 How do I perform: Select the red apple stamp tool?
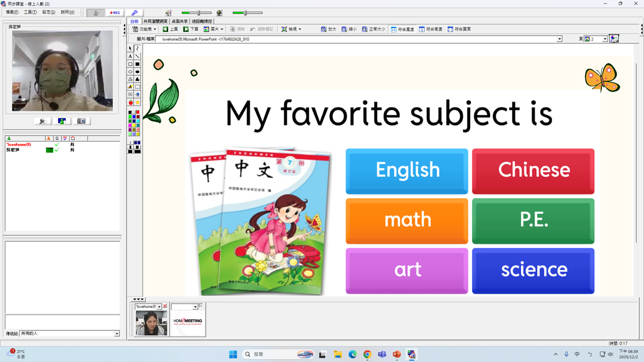[130, 102]
